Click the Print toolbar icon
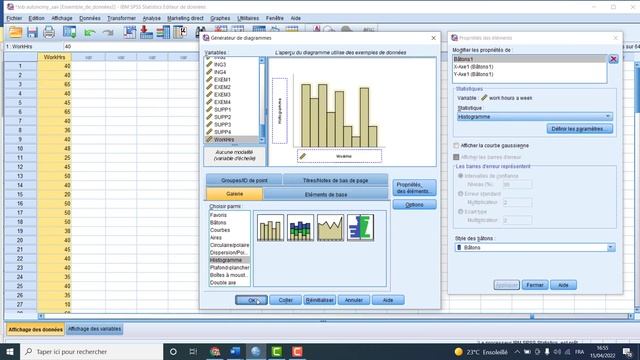This screenshot has height=360, width=640. click(49, 32)
